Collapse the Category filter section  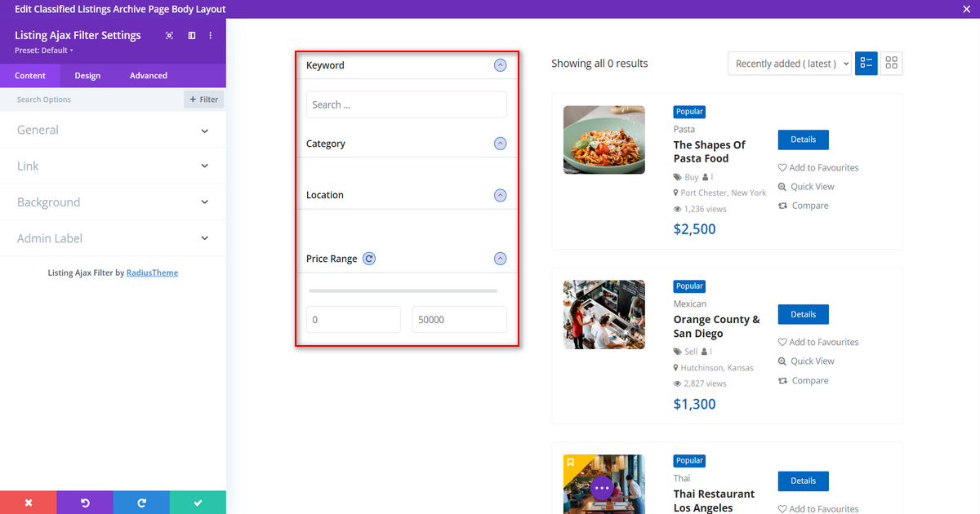pos(501,144)
